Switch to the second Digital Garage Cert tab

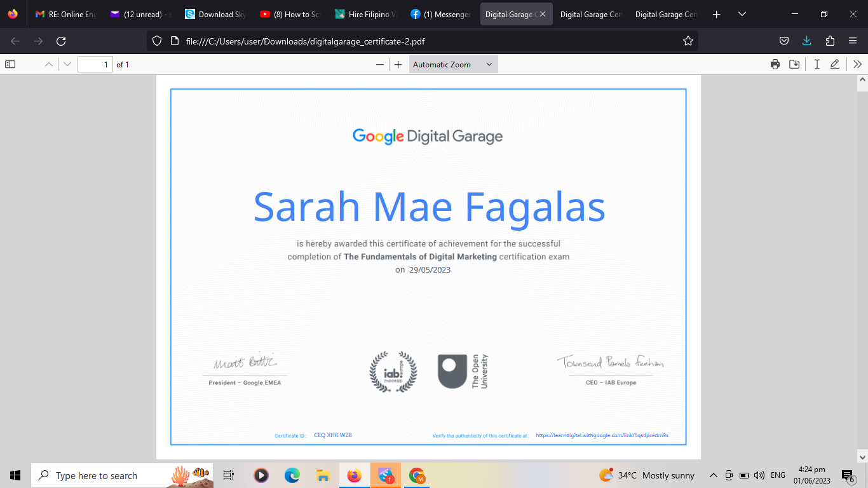click(665, 13)
